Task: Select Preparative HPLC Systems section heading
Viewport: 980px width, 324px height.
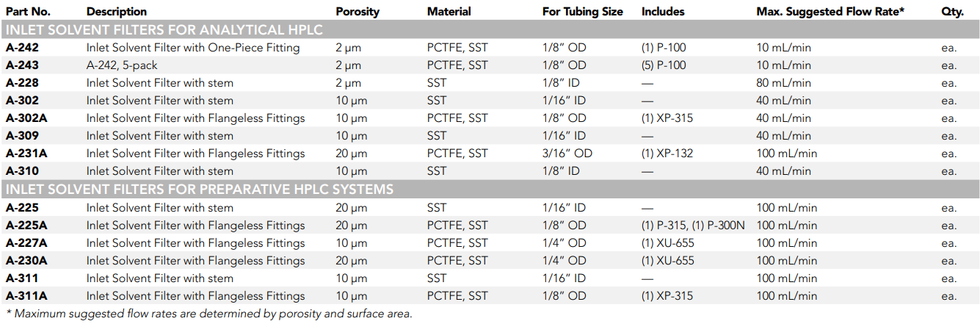Action: (200, 190)
